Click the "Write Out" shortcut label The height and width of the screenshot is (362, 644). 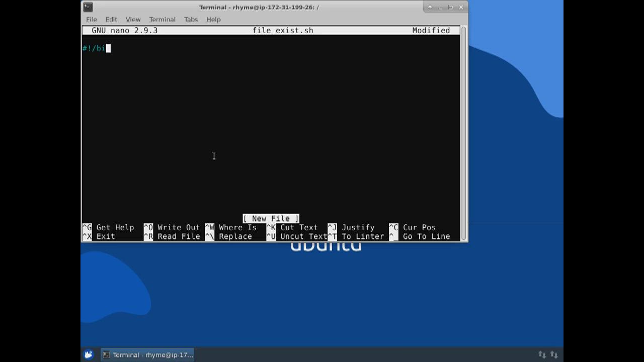tap(179, 227)
